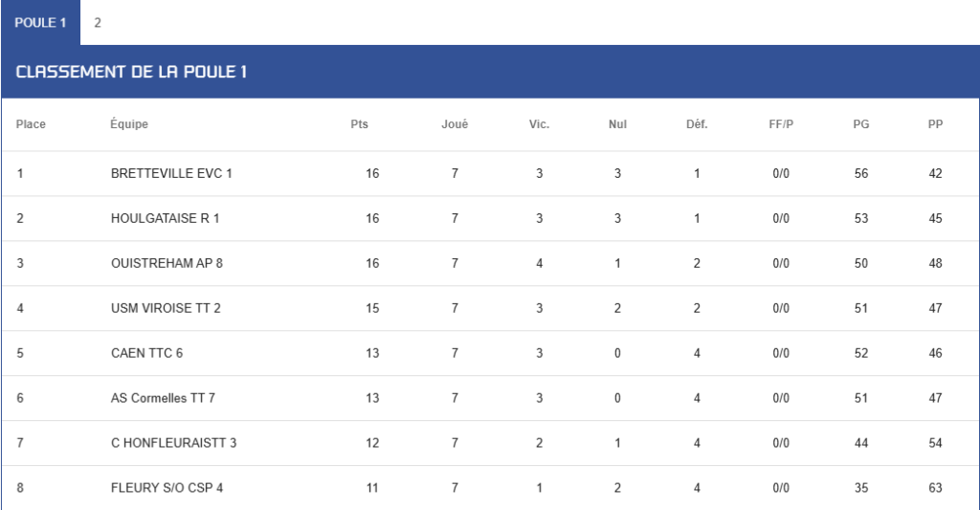Open team AS Cormelles TT 7
The height and width of the screenshot is (510, 980).
point(163,398)
